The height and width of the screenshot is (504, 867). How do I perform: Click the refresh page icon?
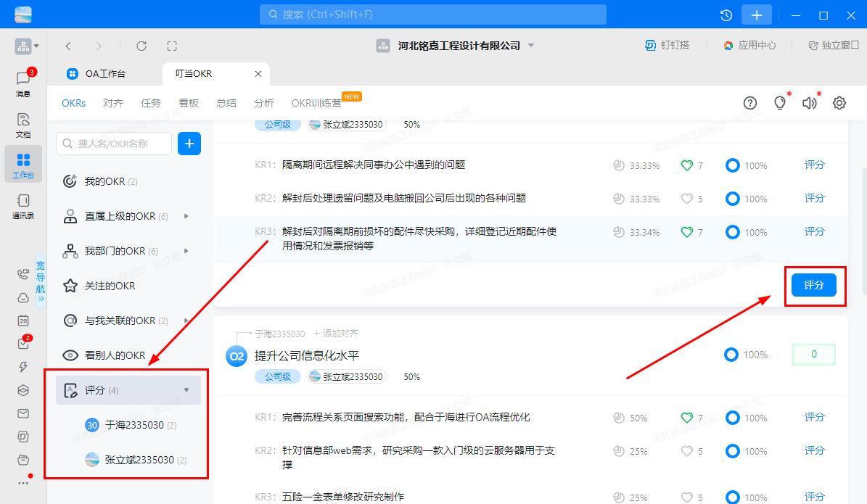coord(141,46)
